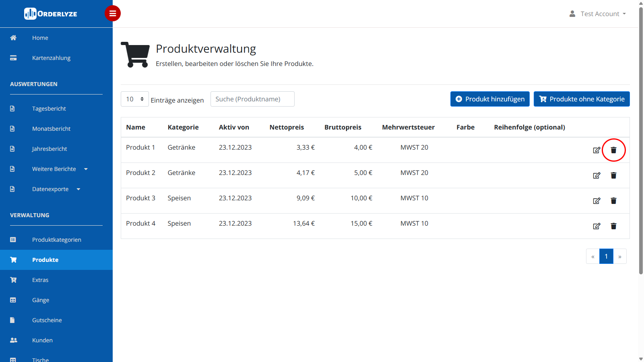Go to Extras in the sidebar

(56, 280)
